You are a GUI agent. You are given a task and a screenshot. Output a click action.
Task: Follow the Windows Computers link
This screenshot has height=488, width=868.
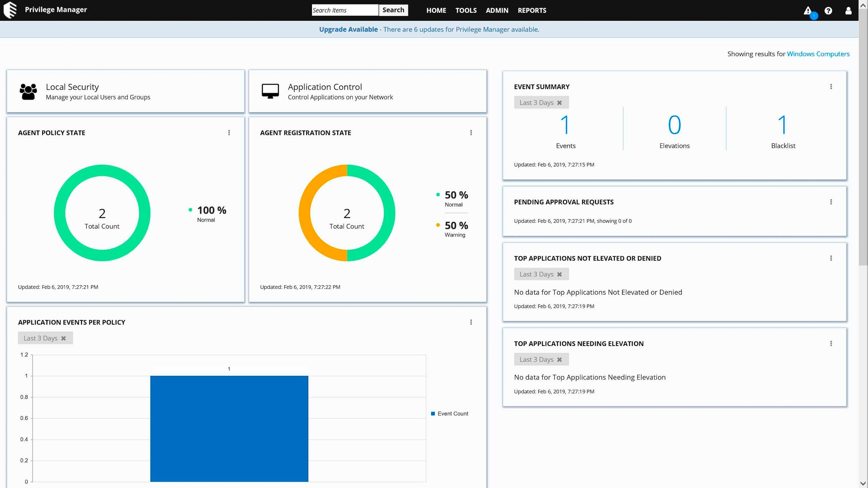click(x=818, y=54)
